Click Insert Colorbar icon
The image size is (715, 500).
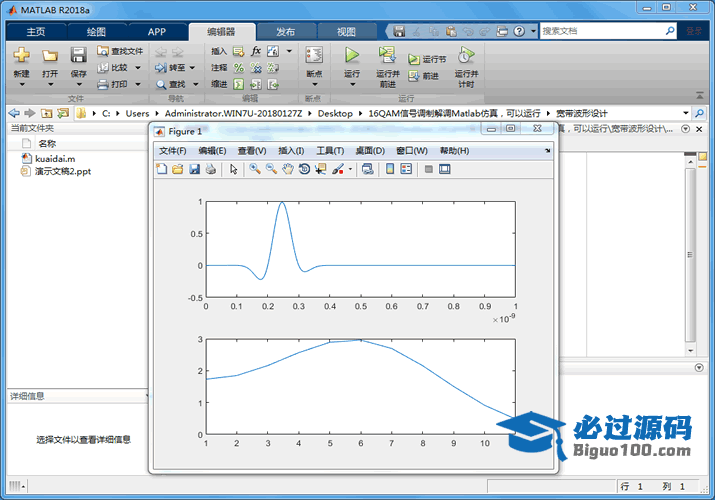(x=390, y=169)
